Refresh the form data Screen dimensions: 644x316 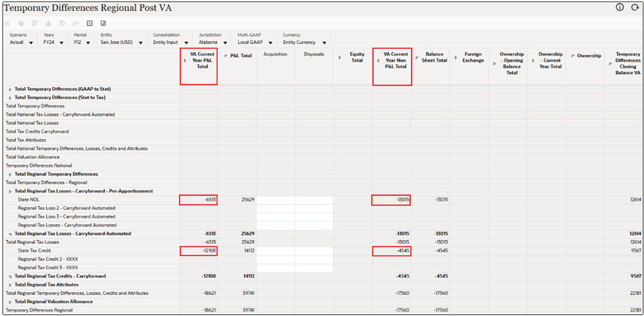tap(635, 7)
